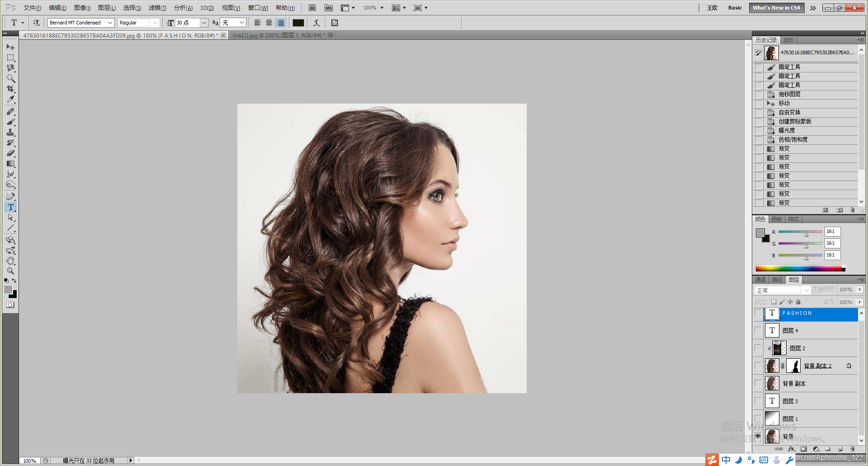The width and height of the screenshot is (868, 466).
Task: Open the tool preset picker arrow
Action: click(x=23, y=23)
